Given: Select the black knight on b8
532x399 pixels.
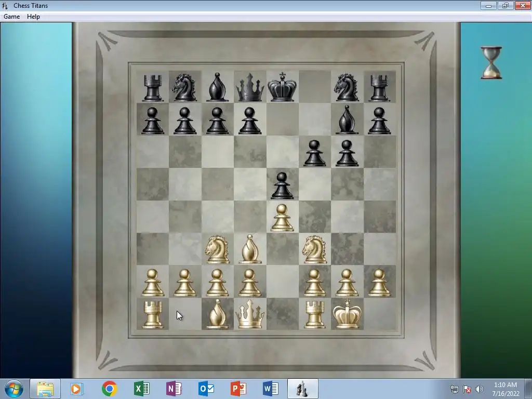Looking at the screenshot, I should click(x=184, y=87).
